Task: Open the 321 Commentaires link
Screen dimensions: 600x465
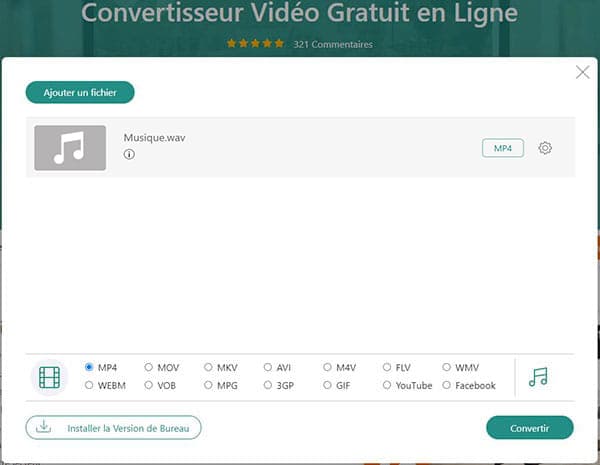Action: 333,44
